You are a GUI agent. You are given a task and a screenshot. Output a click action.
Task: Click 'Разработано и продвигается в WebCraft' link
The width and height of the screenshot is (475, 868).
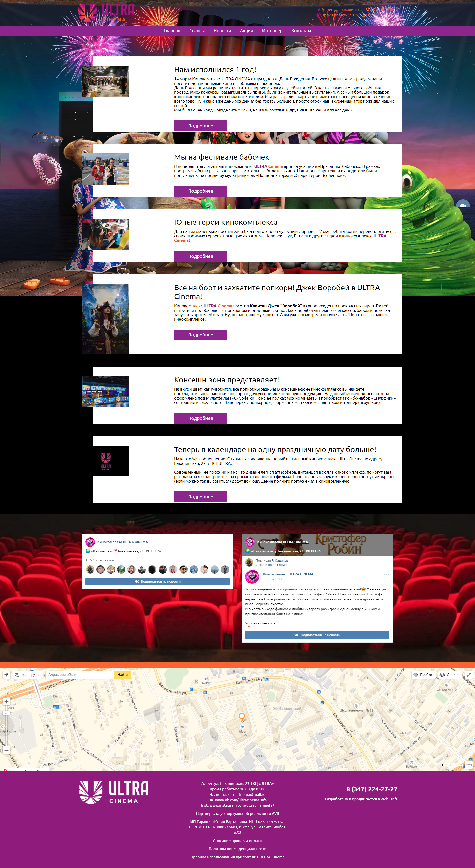click(361, 799)
